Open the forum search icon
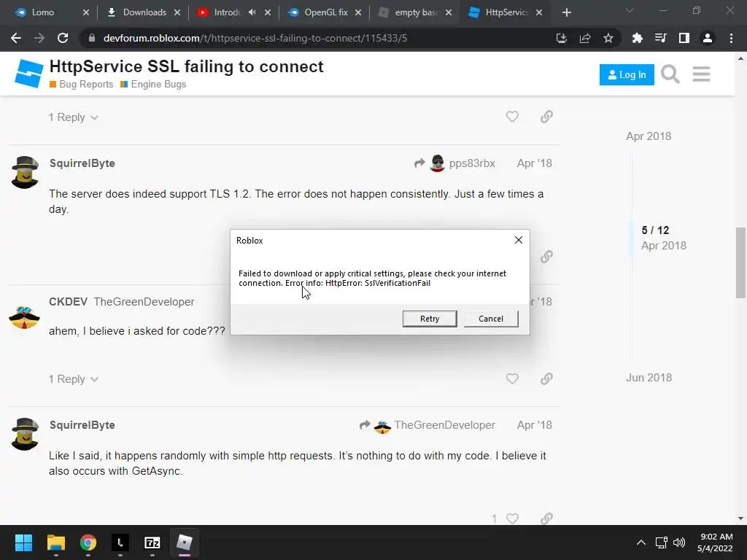Screen dimensions: 747x560 (670, 74)
